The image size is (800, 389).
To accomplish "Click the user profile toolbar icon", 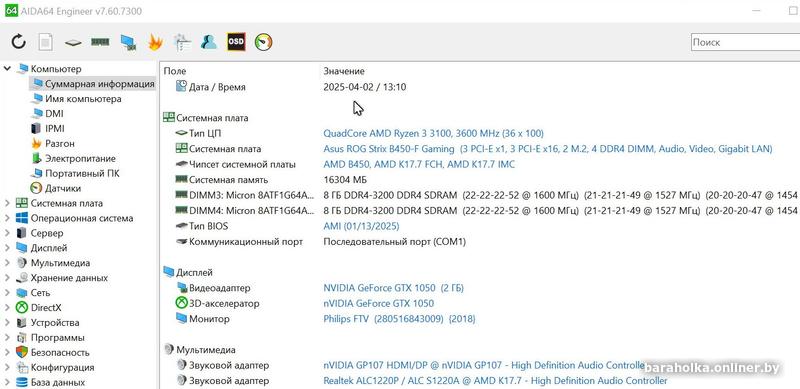I will click(209, 42).
